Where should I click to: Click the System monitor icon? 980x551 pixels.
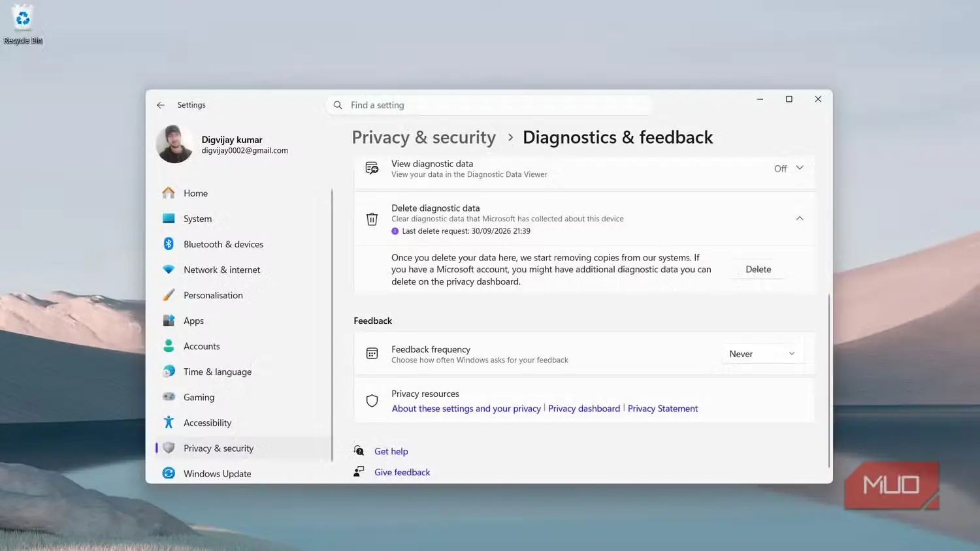click(169, 219)
